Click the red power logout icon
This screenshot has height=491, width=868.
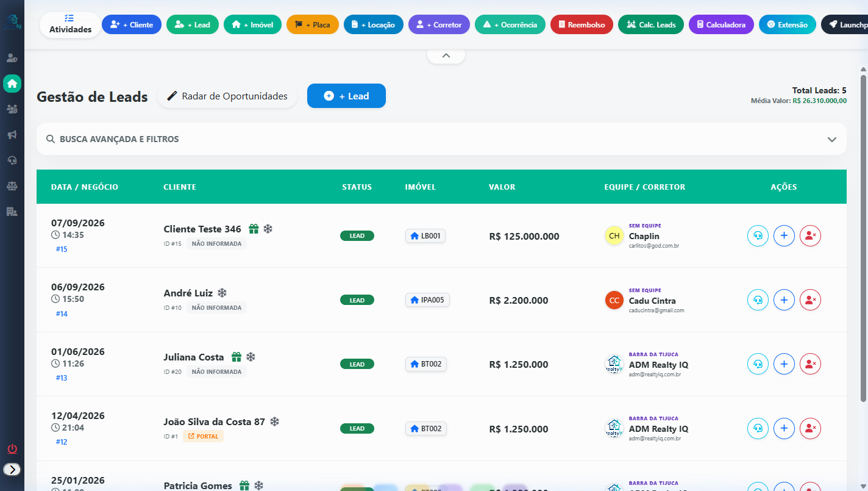(12, 450)
